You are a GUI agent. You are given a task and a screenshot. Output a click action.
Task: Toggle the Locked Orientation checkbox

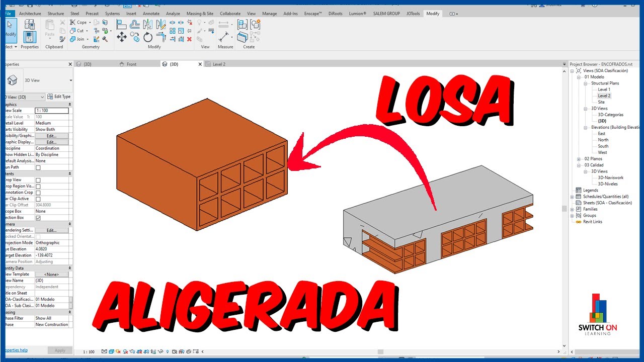tap(38, 236)
